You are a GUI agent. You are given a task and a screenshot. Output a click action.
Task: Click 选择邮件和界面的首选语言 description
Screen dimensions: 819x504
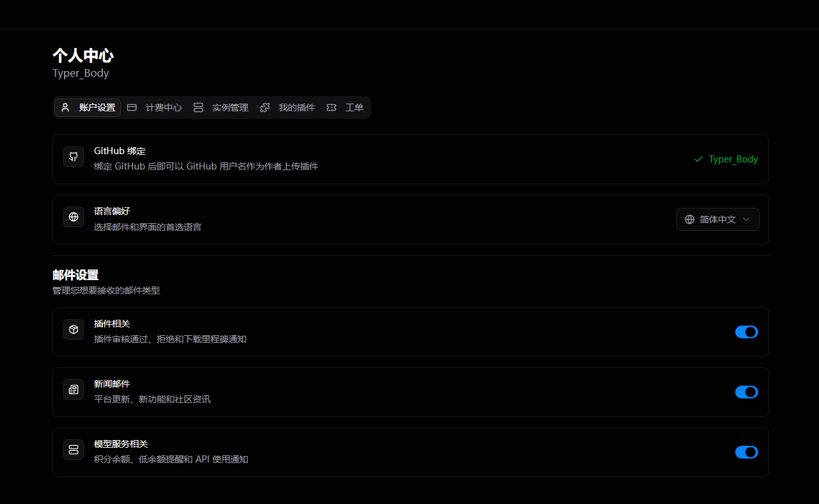click(148, 227)
